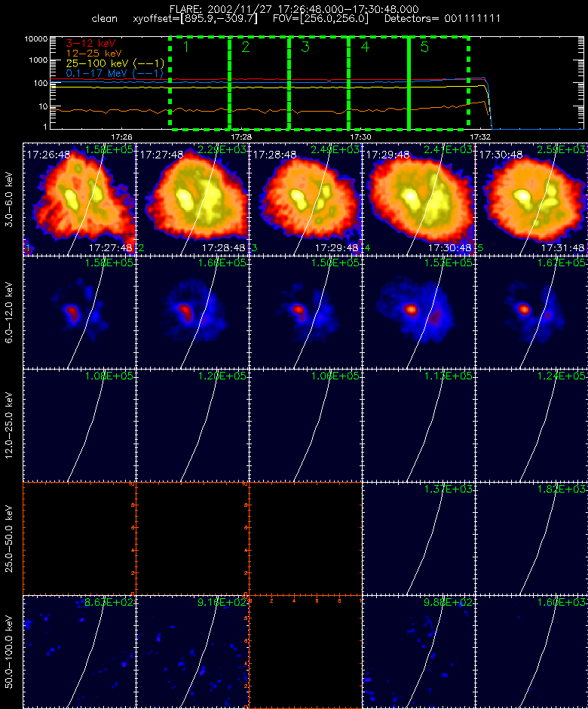
Task: Select the 25.0-50.0 keV row label
Action: click(x=10, y=539)
